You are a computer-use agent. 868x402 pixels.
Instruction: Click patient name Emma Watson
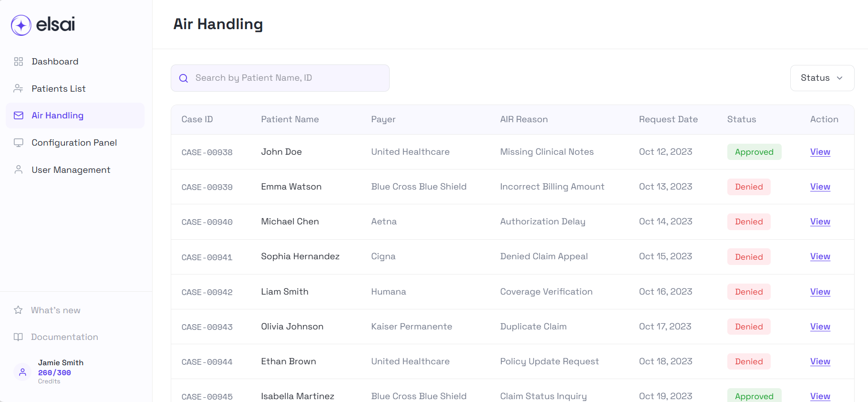[291, 187]
